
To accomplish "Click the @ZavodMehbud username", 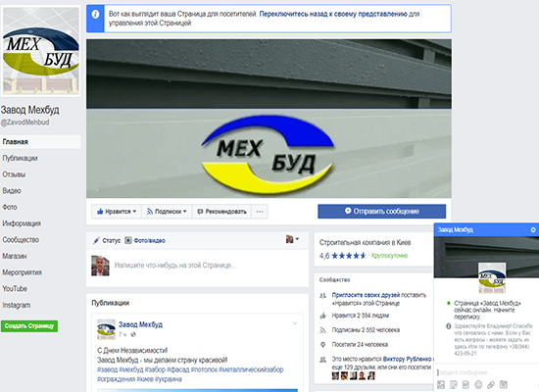I will pyautogui.click(x=24, y=122).
